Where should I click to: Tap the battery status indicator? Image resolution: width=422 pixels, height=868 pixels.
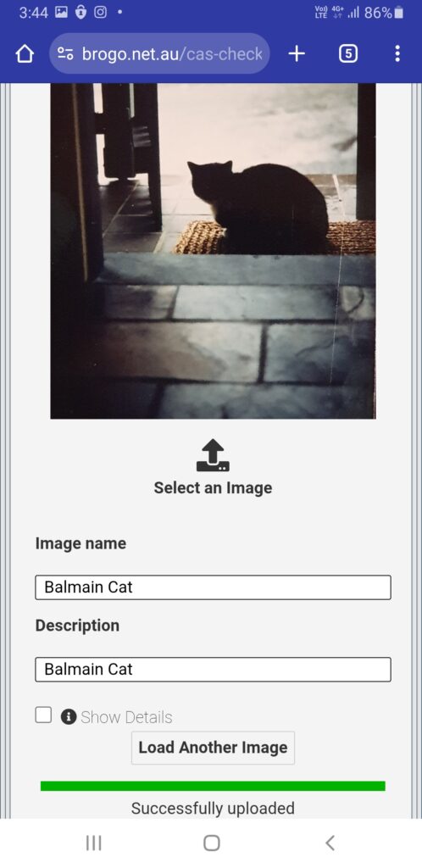pos(398,13)
